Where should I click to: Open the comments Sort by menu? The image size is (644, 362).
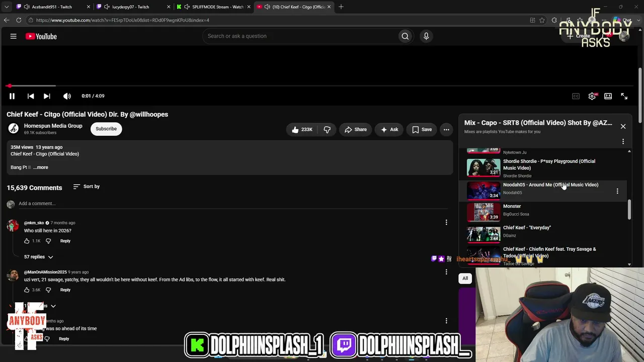pyautogui.click(x=86, y=187)
